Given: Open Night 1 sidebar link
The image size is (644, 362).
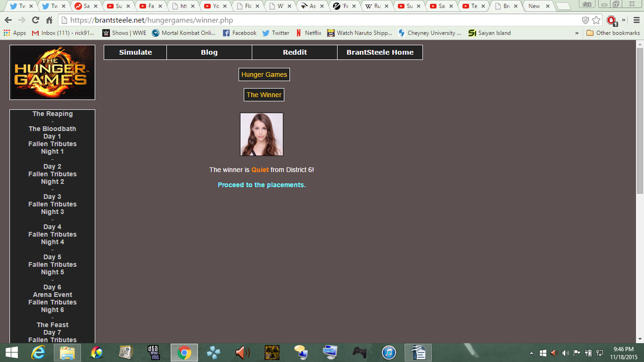Looking at the screenshot, I should (x=53, y=151).
